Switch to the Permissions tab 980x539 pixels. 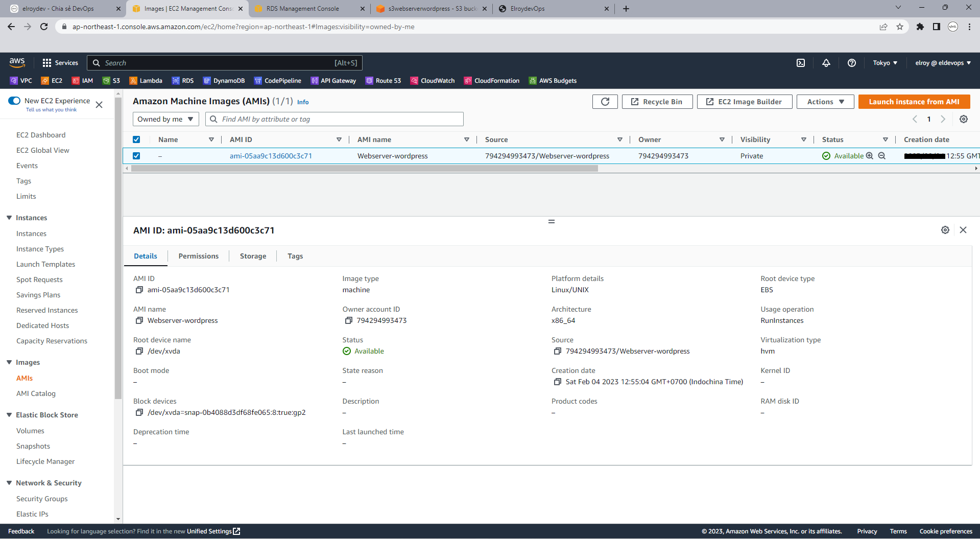pyautogui.click(x=198, y=256)
